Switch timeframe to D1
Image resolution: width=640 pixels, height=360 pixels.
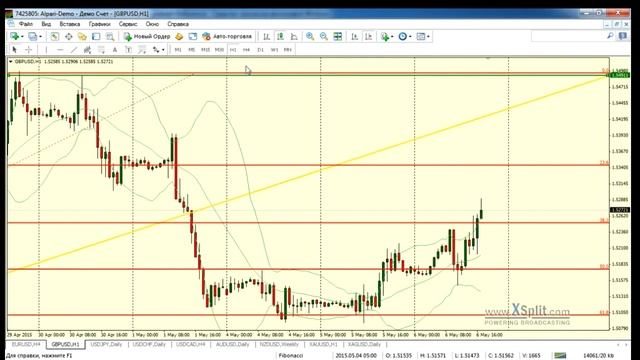[260, 50]
